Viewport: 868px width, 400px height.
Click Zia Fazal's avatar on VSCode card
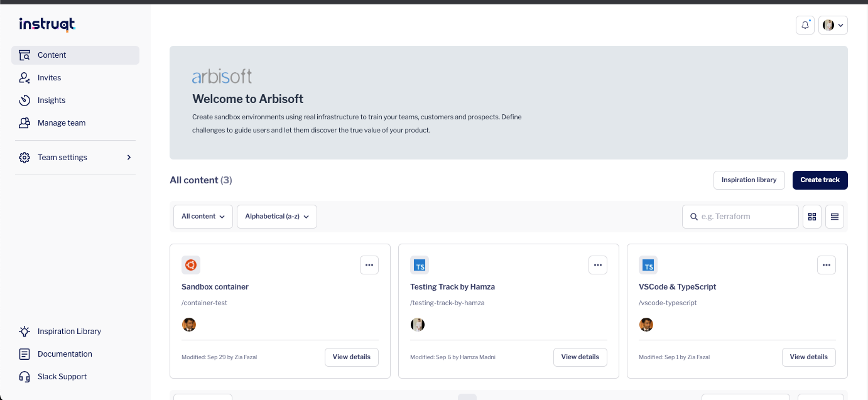[x=646, y=325]
